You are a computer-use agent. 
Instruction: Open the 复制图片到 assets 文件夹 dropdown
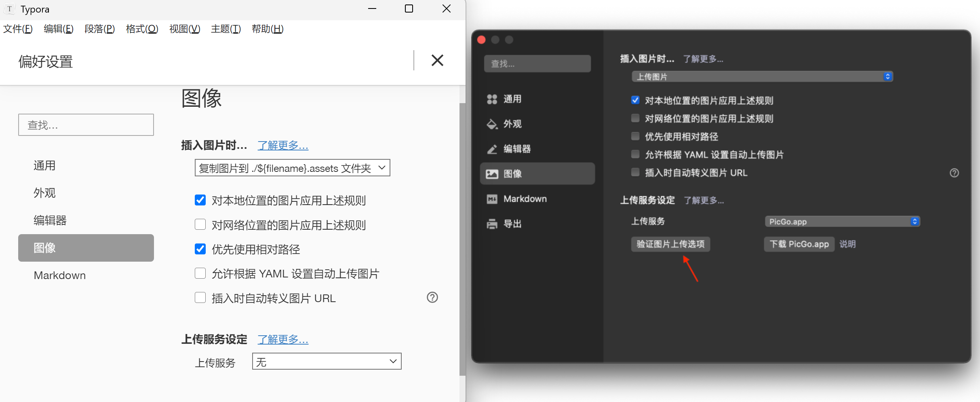[292, 168]
